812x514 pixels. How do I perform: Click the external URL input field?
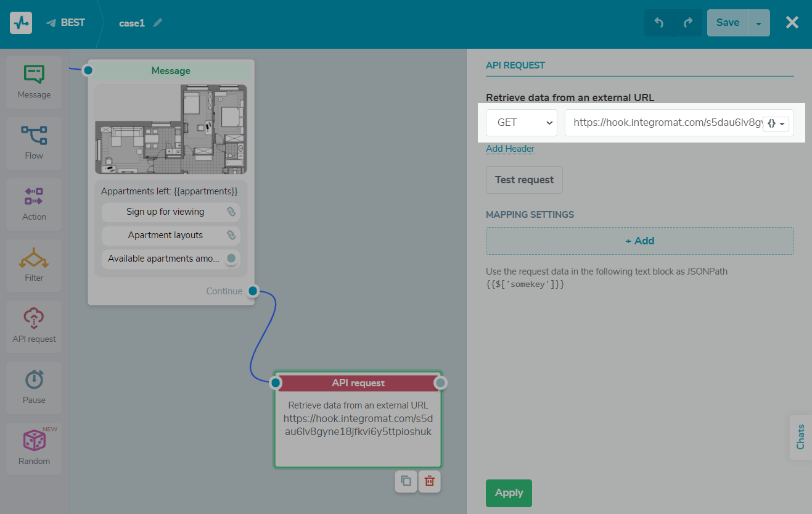point(663,123)
